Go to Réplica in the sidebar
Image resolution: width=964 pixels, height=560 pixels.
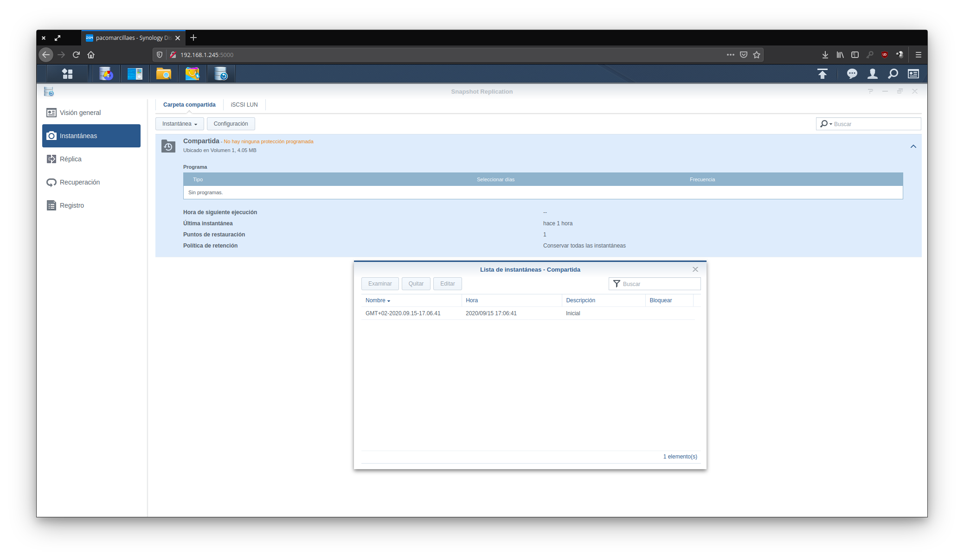(x=71, y=159)
